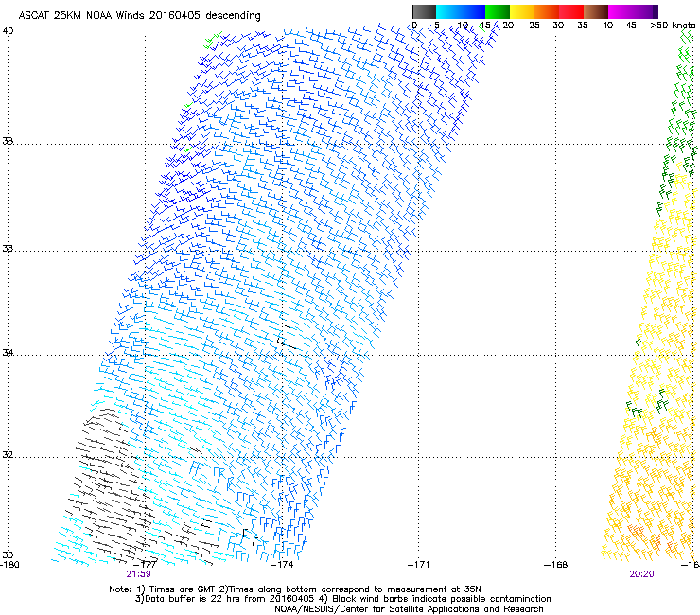700x615 pixels.
Task: Click the '35' label under the color bar
Action: point(583,26)
